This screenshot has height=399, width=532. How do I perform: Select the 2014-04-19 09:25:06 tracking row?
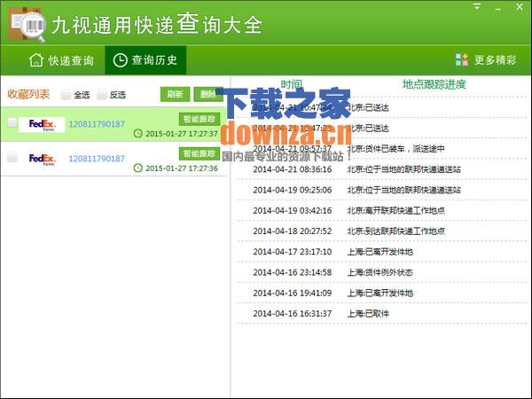coord(379,190)
